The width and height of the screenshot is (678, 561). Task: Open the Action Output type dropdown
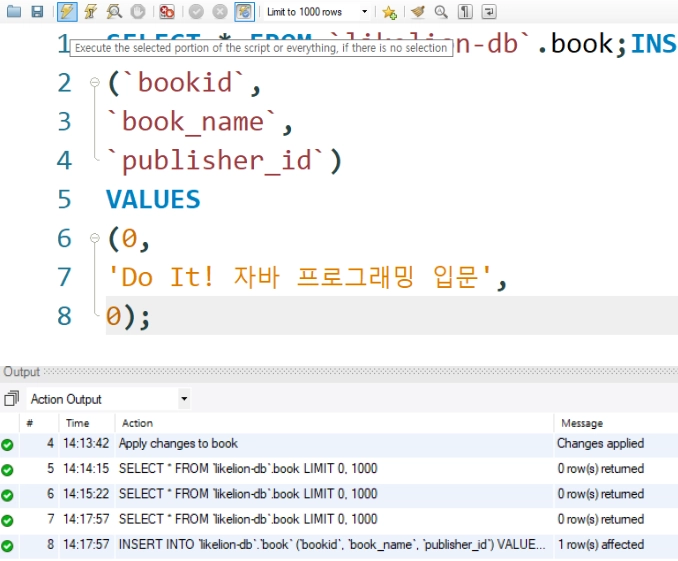183,399
